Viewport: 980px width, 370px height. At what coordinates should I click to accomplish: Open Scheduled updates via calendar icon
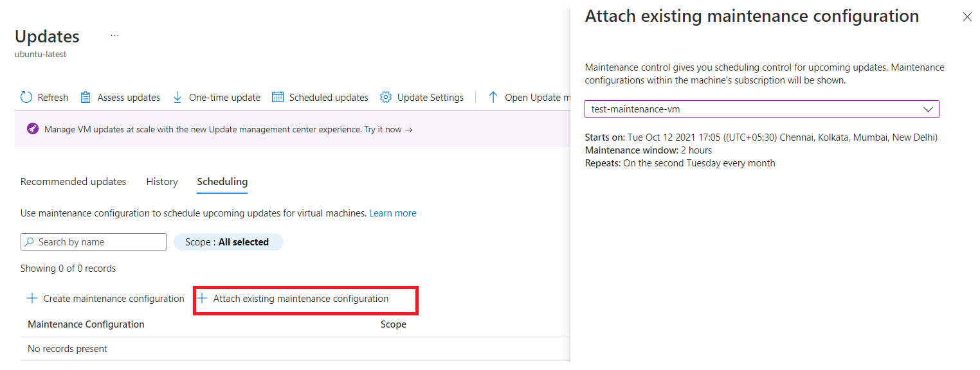pos(278,96)
